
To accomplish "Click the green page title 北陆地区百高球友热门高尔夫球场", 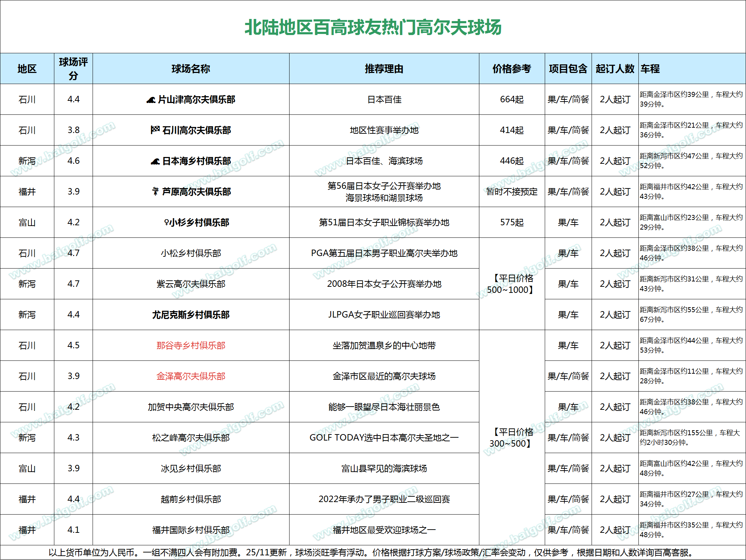I will point(373,27).
